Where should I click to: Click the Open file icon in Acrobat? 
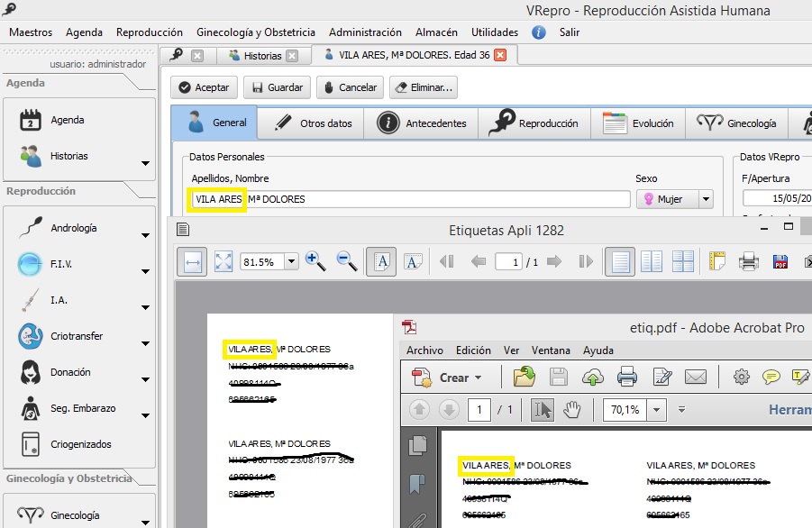[x=525, y=377]
